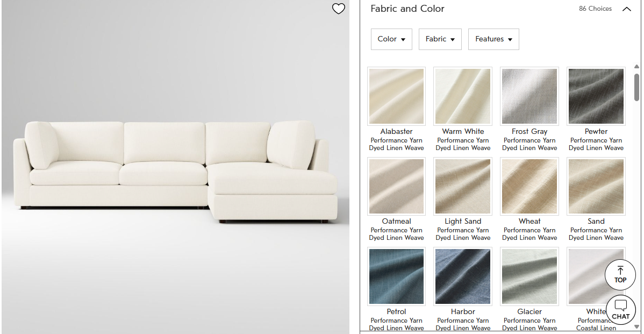The width and height of the screenshot is (644, 334).
Task: Click the swatch list scrollbar thumb
Action: click(x=636, y=87)
